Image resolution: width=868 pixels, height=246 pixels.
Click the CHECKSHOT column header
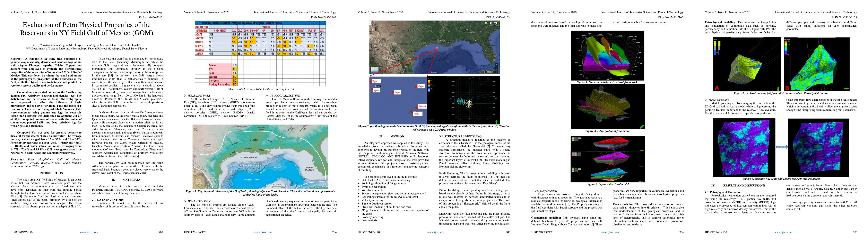tap(220, 31)
